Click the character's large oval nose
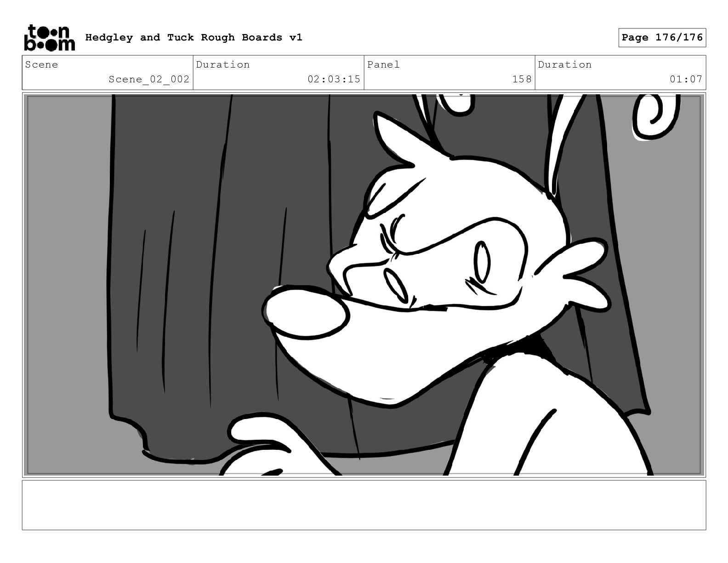 tap(306, 312)
